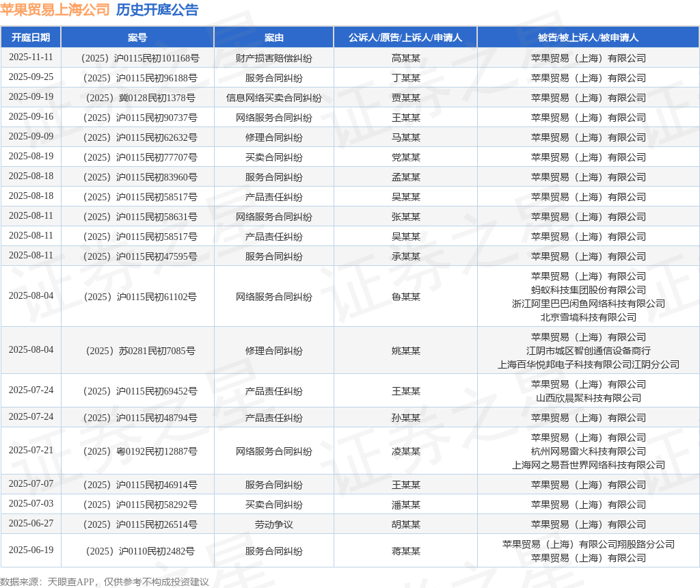Click the cause 财产损害赔偿纠纷
Screen dimensions: 700x588
coord(274,58)
